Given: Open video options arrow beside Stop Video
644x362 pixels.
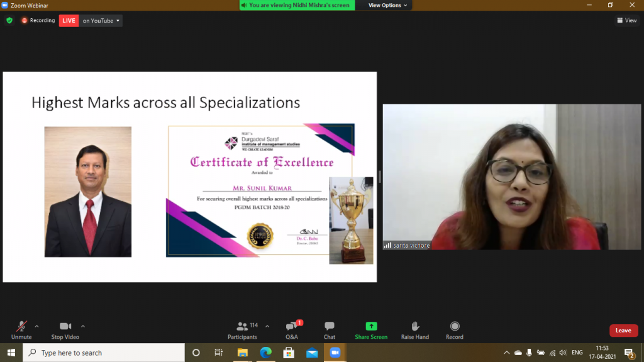Looking at the screenshot, I should 83,326.
